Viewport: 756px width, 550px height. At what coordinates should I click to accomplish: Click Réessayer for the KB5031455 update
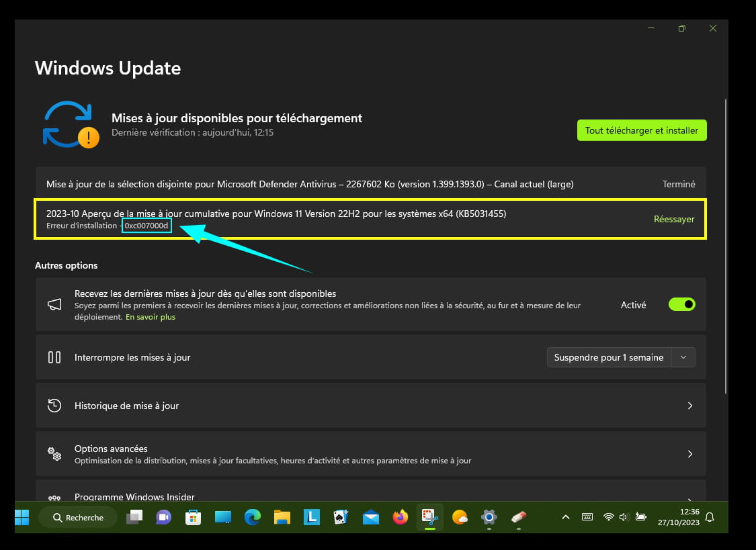pos(674,219)
